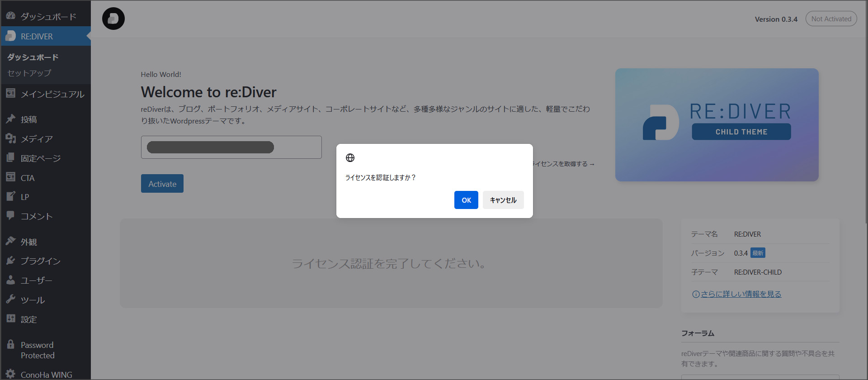The height and width of the screenshot is (380, 868).
Task: Open the セットアップ submenu item
Action: coord(29,73)
